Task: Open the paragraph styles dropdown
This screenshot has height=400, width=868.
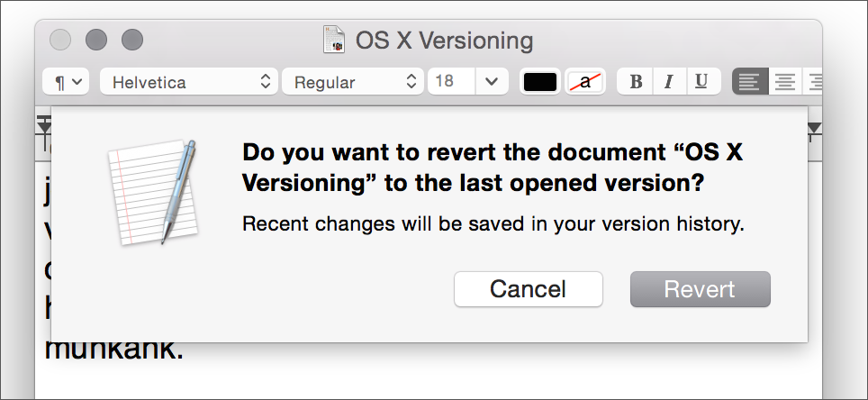Action: (66, 82)
